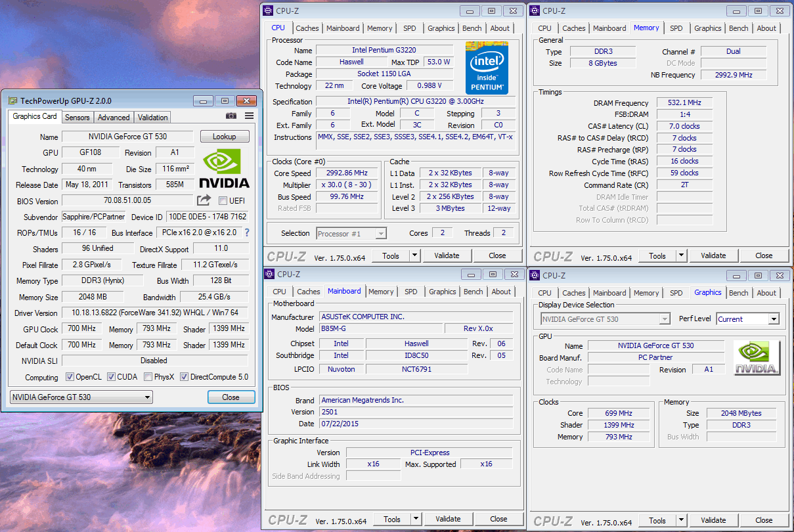Click the motherboard model B85M-G field
Screen dimensions: 794x532
(x=380, y=328)
